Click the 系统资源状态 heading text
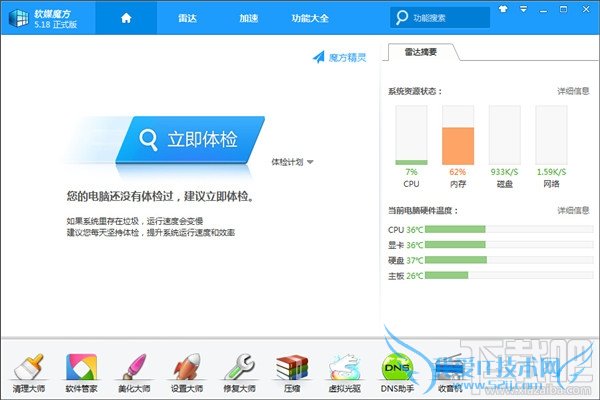 pos(415,91)
